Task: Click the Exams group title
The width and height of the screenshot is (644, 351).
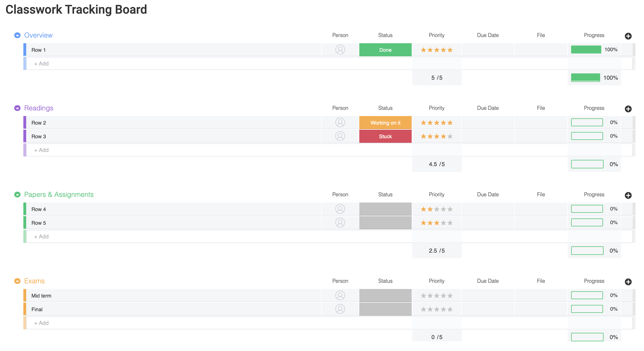Action: pos(34,281)
